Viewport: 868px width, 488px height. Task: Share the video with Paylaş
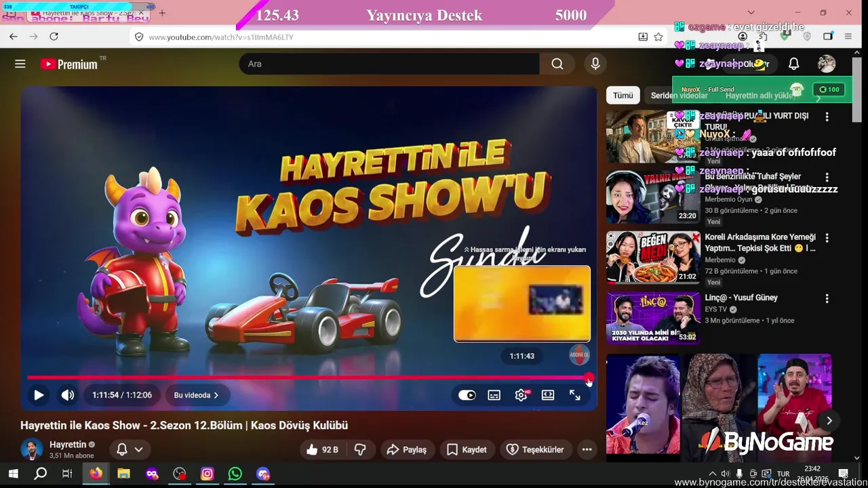pos(407,449)
